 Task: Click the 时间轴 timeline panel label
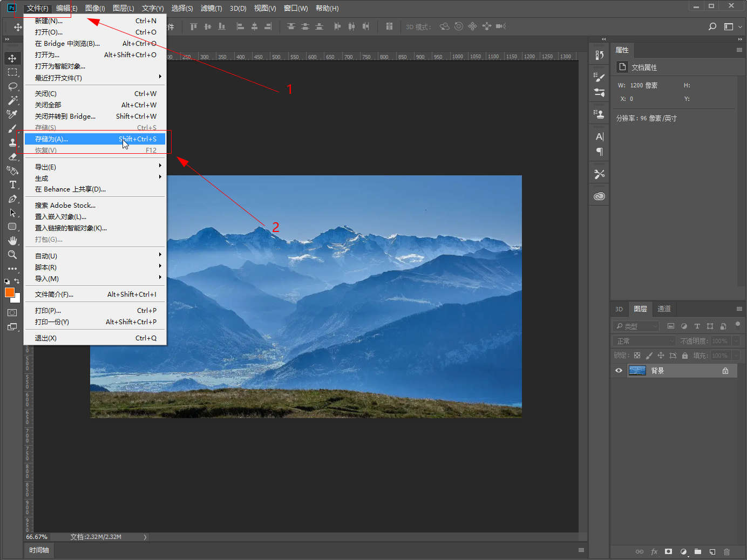pos(39,550)
